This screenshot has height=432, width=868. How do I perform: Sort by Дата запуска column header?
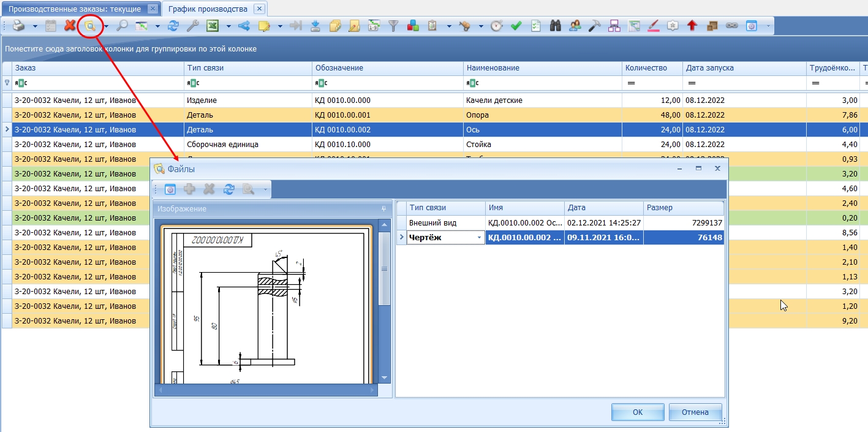[744, 68]
